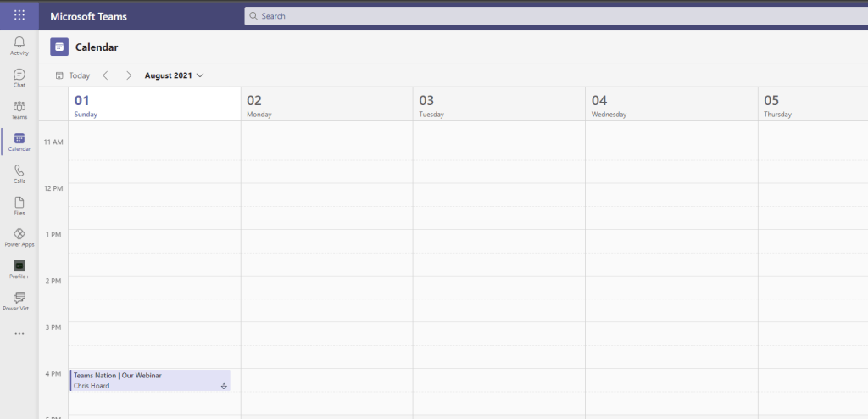Open the Calls section

point(19,174)
